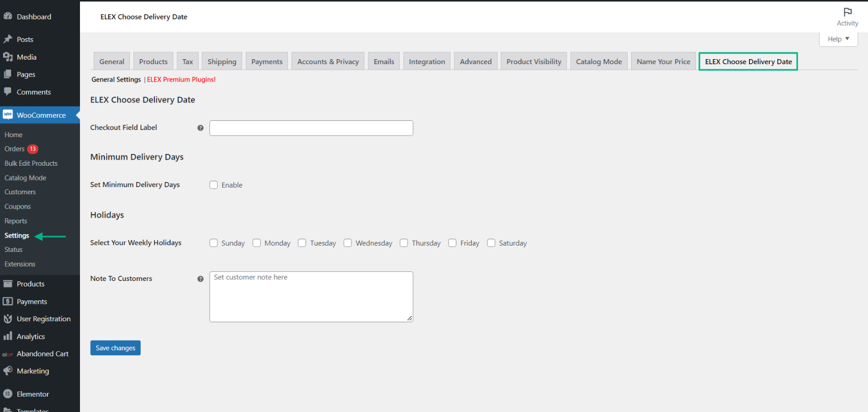Open the Products settings tab
This screenshot has height=412, width=868.
(x=153, y=61)
